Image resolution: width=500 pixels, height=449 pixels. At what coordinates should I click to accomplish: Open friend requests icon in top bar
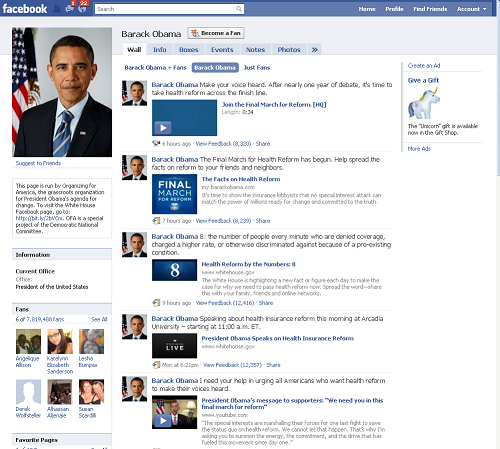point(57,9)
